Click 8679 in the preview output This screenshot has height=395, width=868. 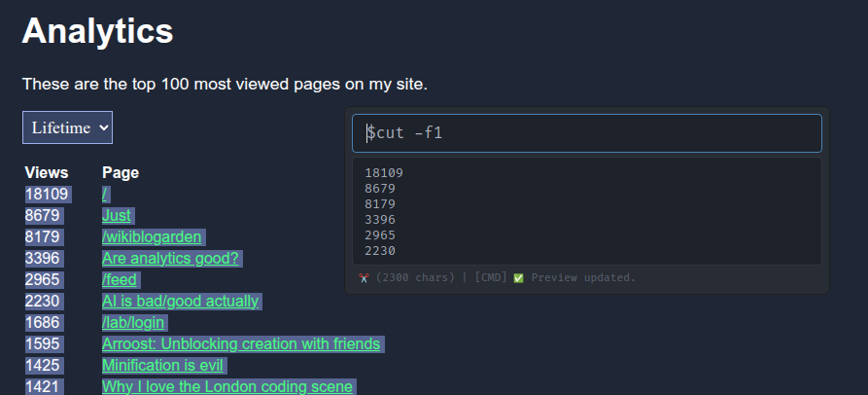click(380, 189)
